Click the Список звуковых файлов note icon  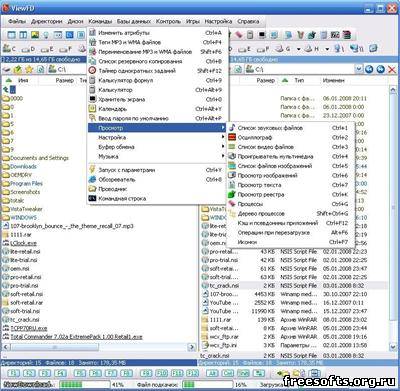point(232,128)
